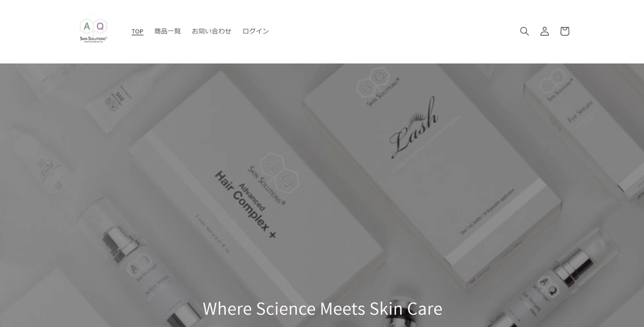Image resolution: width=644 pixels, height=327 pixels.
Task: Open the 商品一覧 product list menu
Action: [x=167, y=31]
